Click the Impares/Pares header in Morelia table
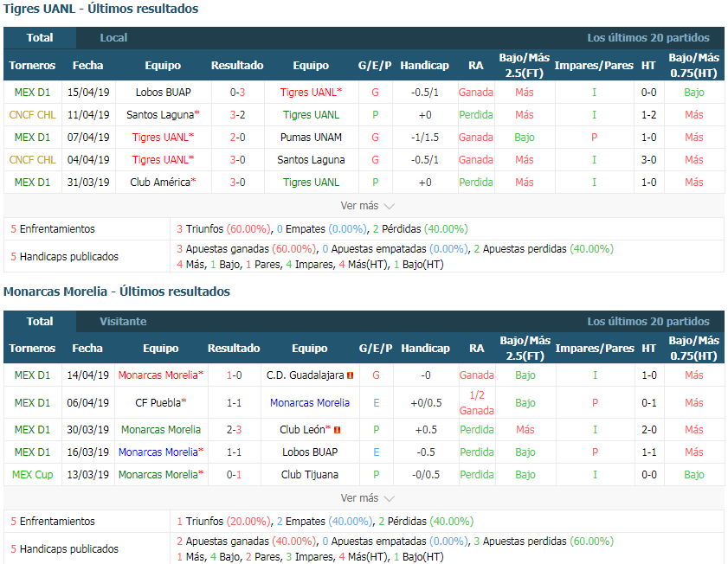Screen dimensions: 728x564 coord(595,349)
